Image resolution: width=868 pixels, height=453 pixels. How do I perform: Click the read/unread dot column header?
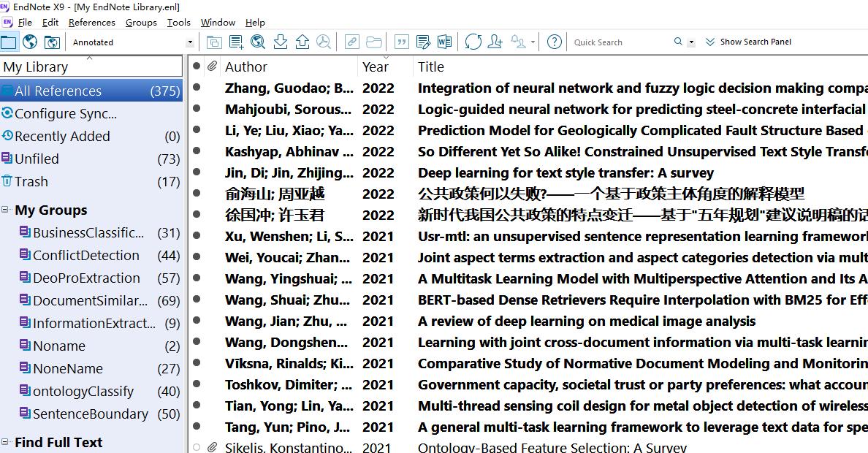[196, 66]
